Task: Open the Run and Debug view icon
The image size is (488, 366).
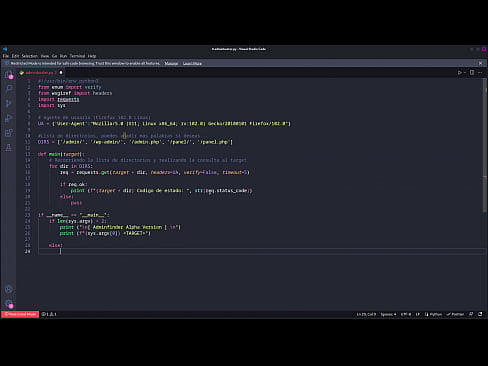Action: pos(9,118)
